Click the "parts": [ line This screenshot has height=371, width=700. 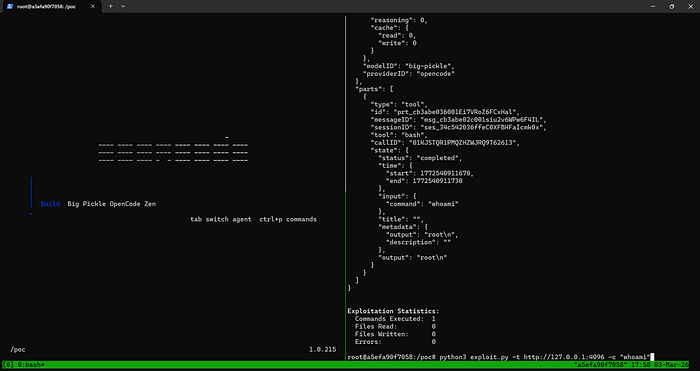pos(374,89)
